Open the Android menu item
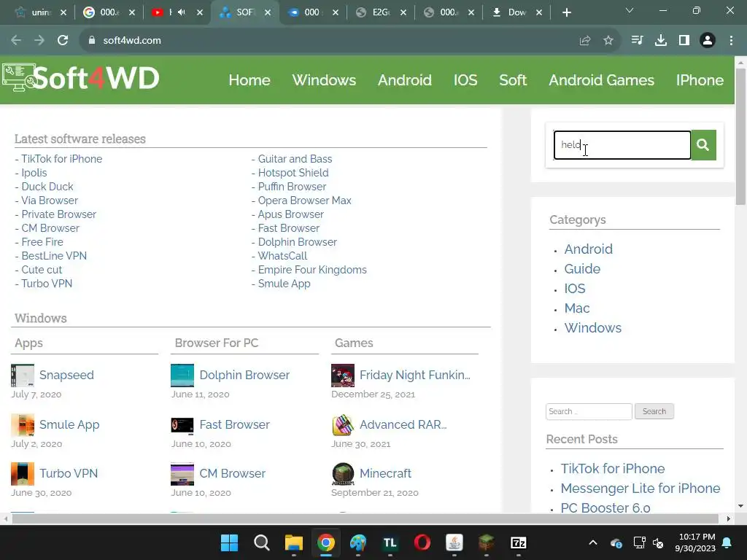 [x=404, y=80]
